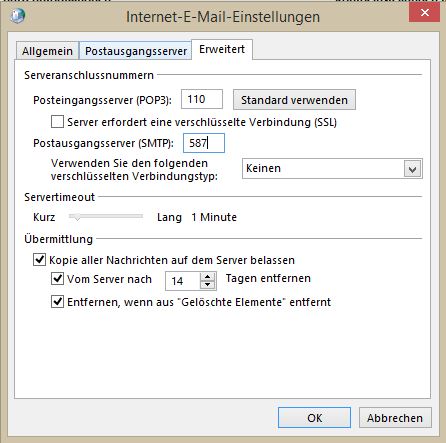Click the dropdown arrow next to Keinen
The image size is (446, 443).
pyautogui.click(x=413, y=169)
